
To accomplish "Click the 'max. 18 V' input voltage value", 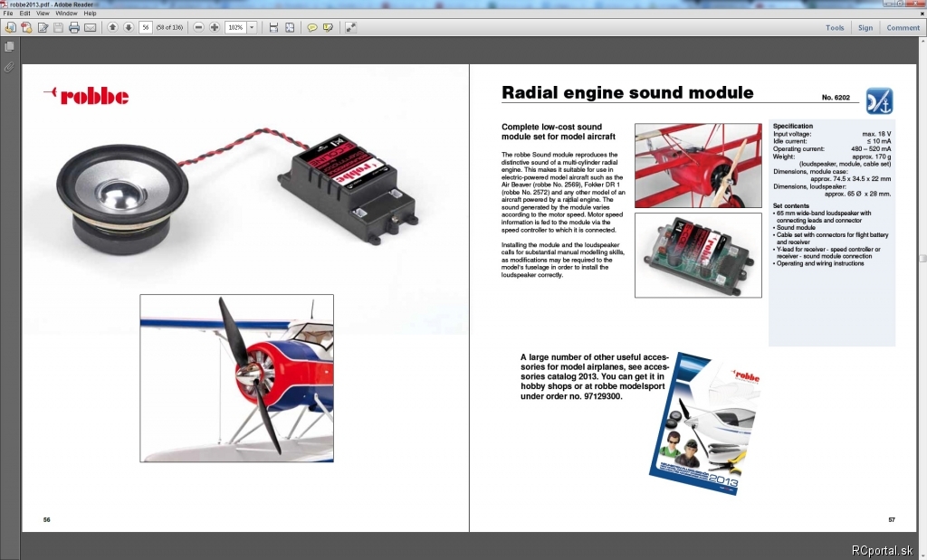I will pos(876,134).
